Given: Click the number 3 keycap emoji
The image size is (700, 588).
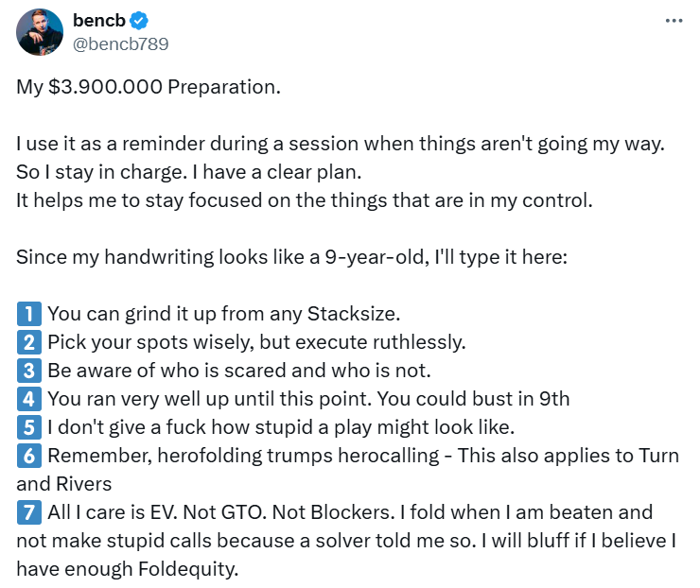Looking at the screenshot, I should tap(27, 371).
